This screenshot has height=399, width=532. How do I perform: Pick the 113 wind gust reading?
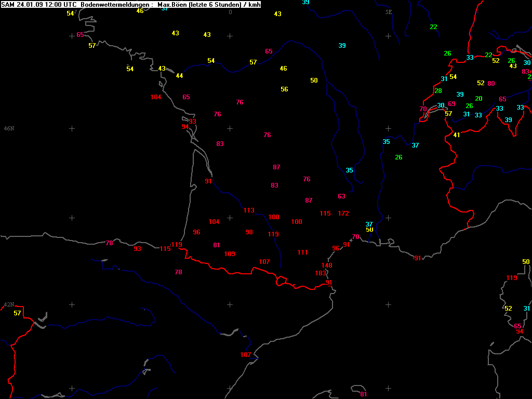tap(249, 210)
